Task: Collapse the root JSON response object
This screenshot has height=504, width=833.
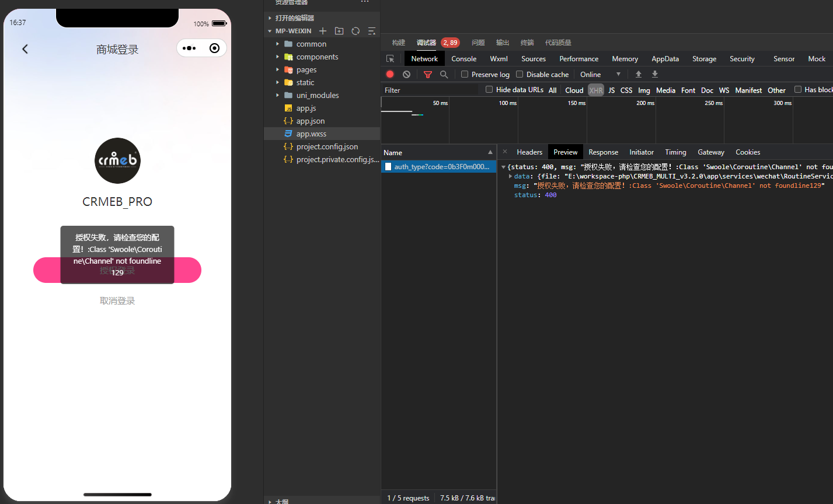Action: tap(503, 167)
